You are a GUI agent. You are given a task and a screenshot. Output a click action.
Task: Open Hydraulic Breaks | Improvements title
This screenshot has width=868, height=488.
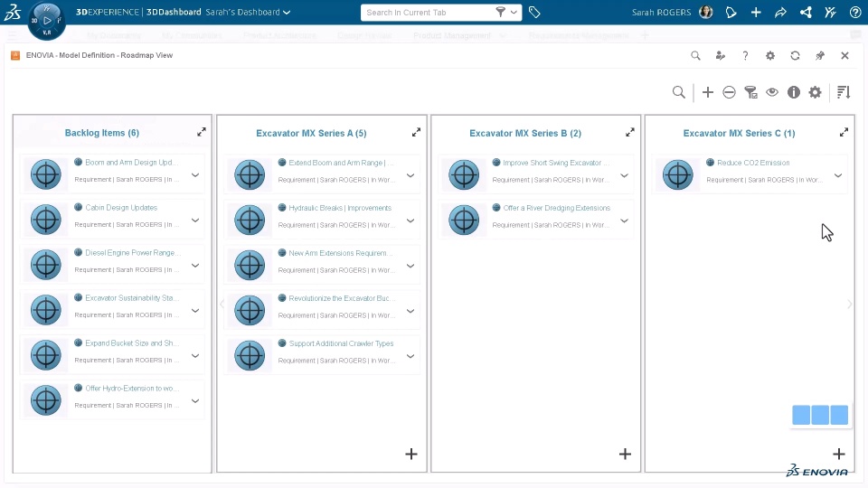coord(340,208)
